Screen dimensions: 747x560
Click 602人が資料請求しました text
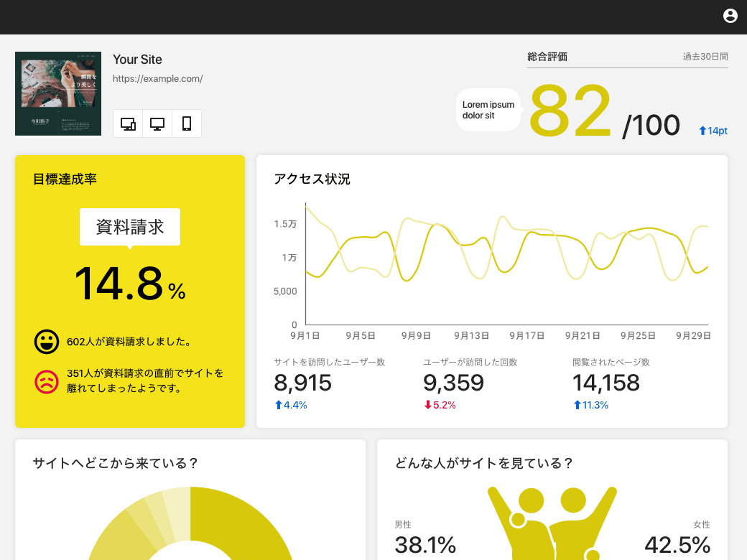coord(129,342)
